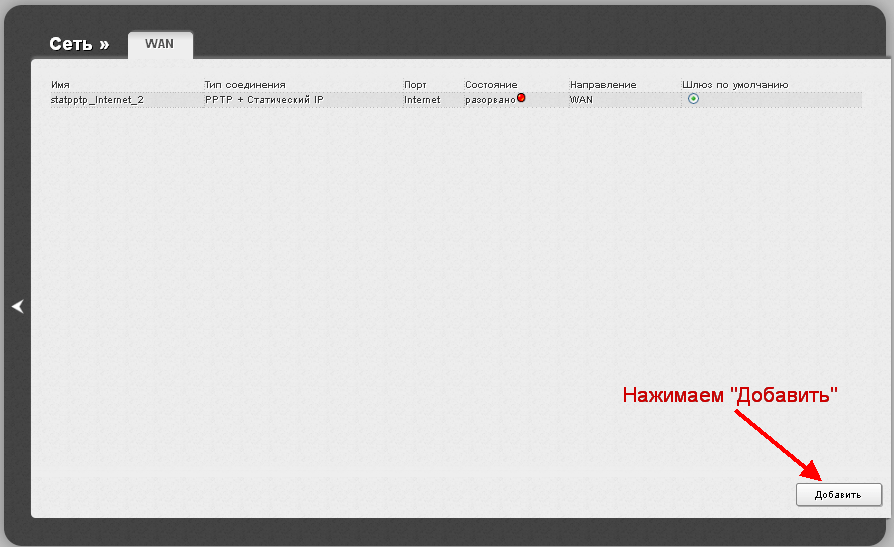Switch to the WAN tab
This screenshot has height=547, width=894.
(x=160, y=45)
